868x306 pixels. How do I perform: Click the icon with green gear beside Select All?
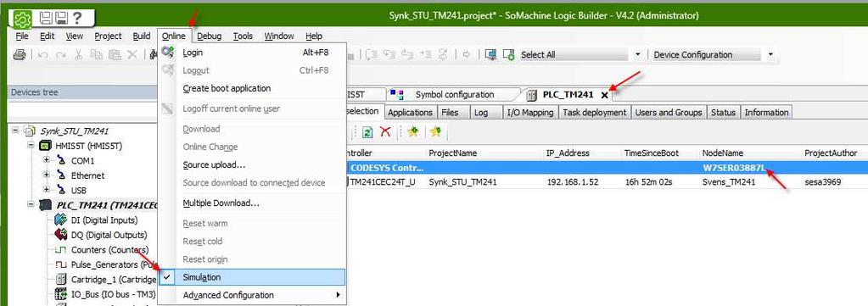[x=509, y=54]
